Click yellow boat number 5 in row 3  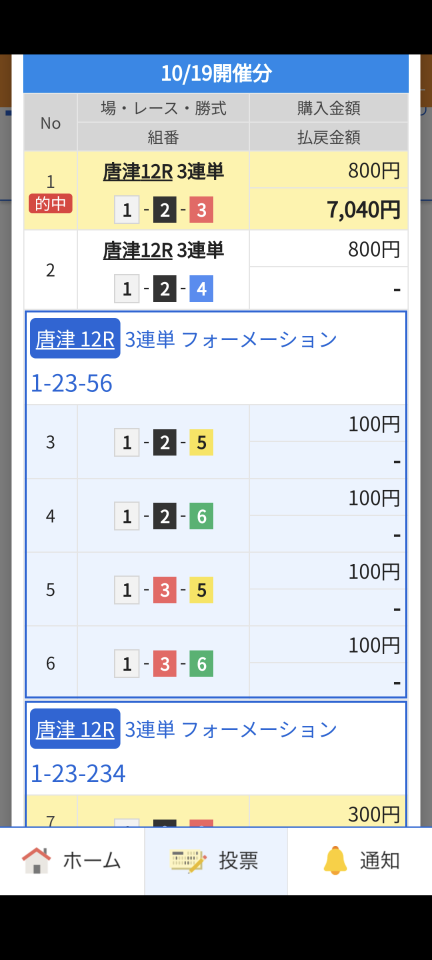(x=201, y=443)
